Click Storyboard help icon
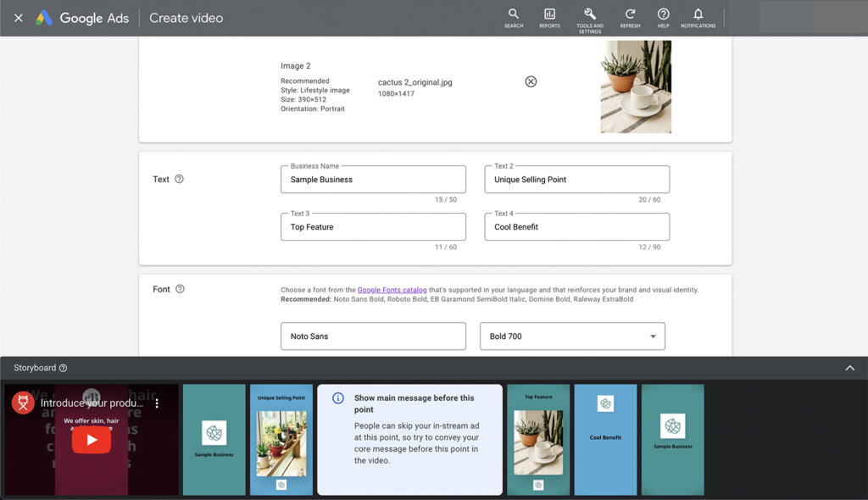 coord(64,369)
